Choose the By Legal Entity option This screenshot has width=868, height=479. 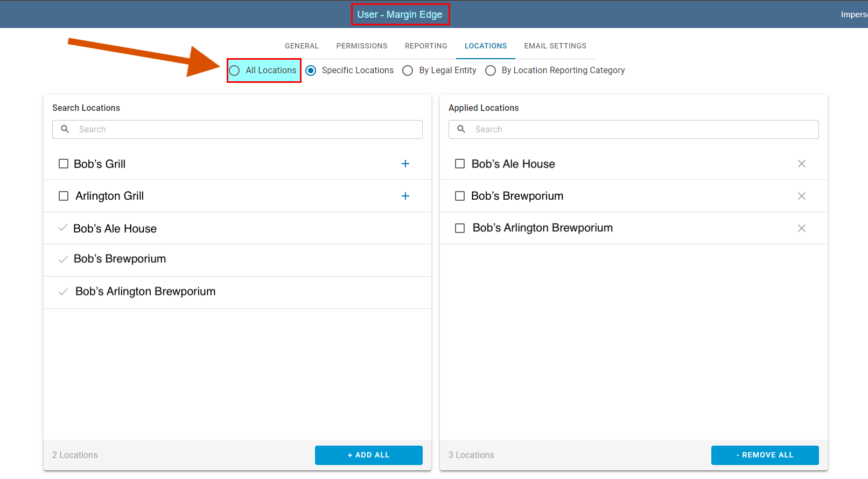click(x=408, y=71)
